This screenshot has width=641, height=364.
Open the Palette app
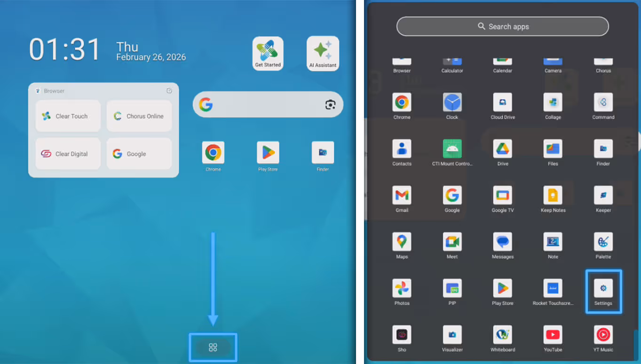point(603,246)
